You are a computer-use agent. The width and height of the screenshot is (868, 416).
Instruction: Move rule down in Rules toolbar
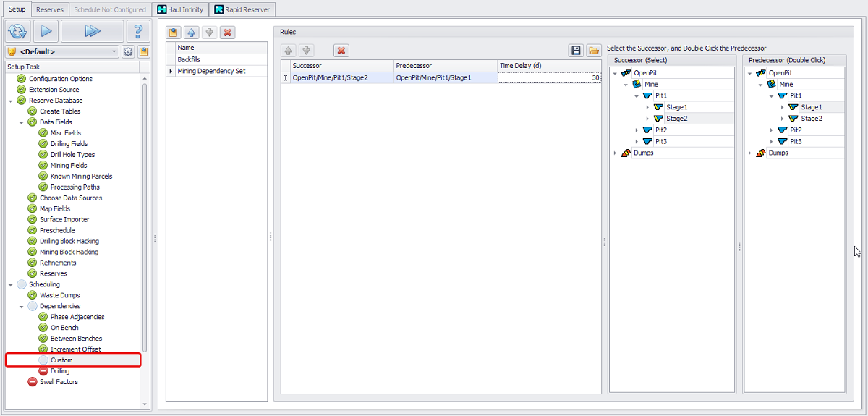[x=306, y=51]
